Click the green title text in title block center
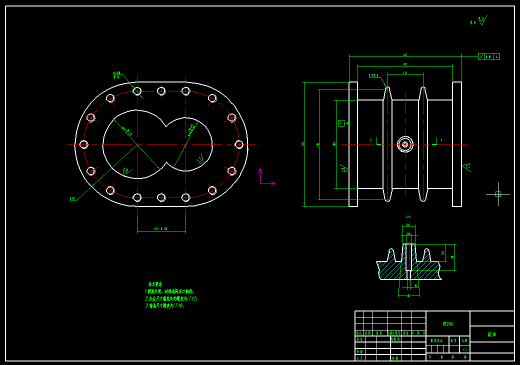This screenshot has width=520, height=365. [448, 324]
